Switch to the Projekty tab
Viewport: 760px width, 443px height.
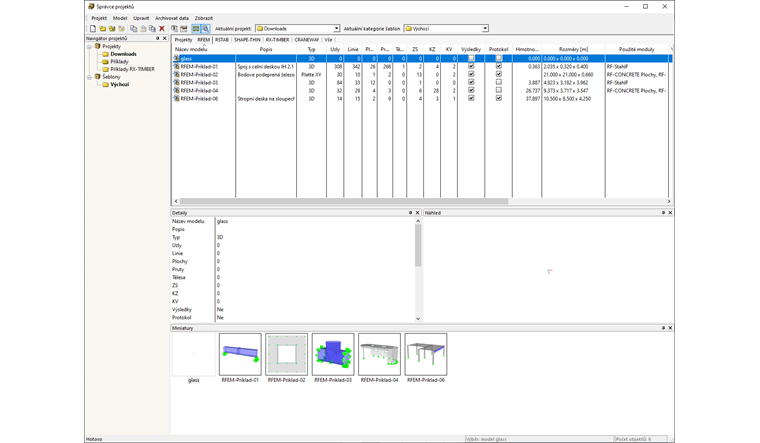183,40
